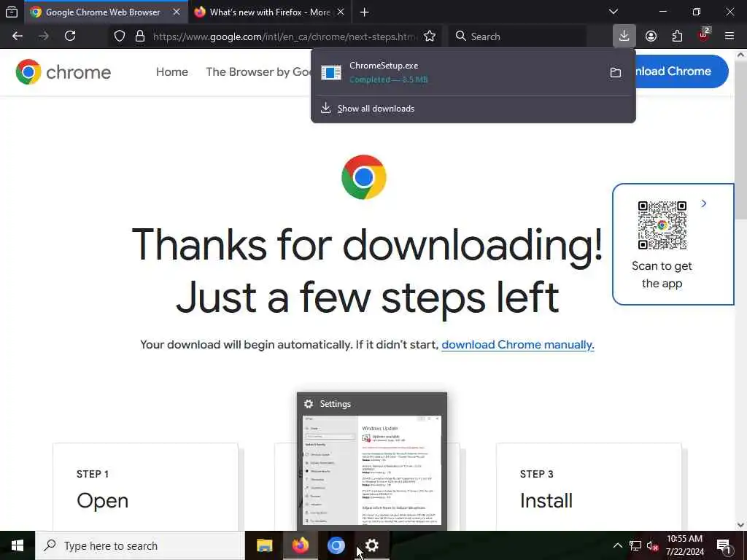
Task: Show hidden system tray icons chevron
Action: coord(617,545)
